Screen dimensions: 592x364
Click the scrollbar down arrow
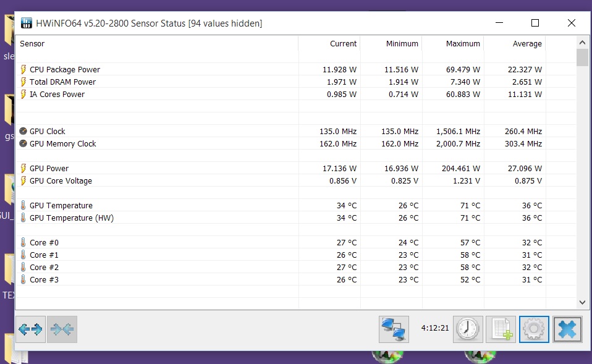point(582,302)
